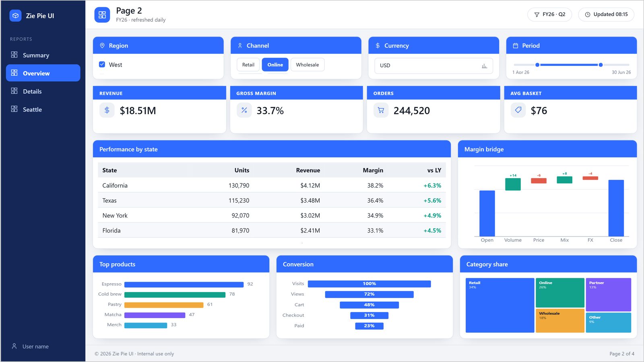Click the Gross Margin percent icon tile
644x362 pixels.
pyautogui.click(x=244, y=110)
